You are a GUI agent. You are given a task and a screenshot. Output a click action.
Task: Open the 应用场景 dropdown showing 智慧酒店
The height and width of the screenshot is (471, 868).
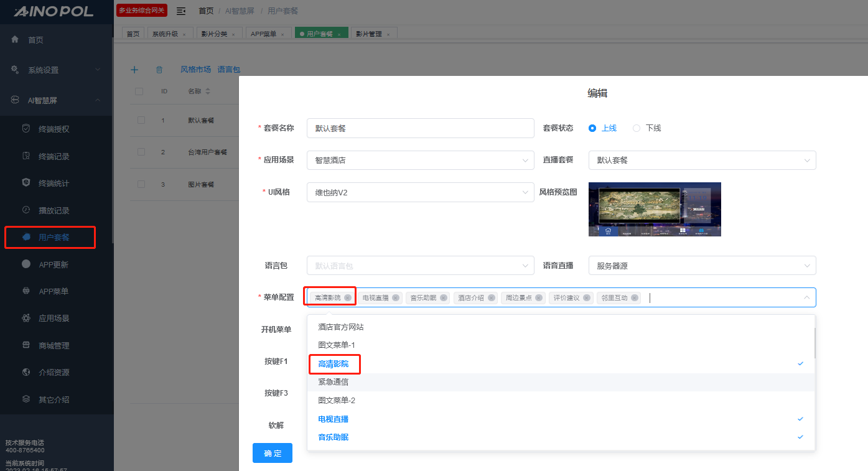pyautogui.click(x=420, y=160)
